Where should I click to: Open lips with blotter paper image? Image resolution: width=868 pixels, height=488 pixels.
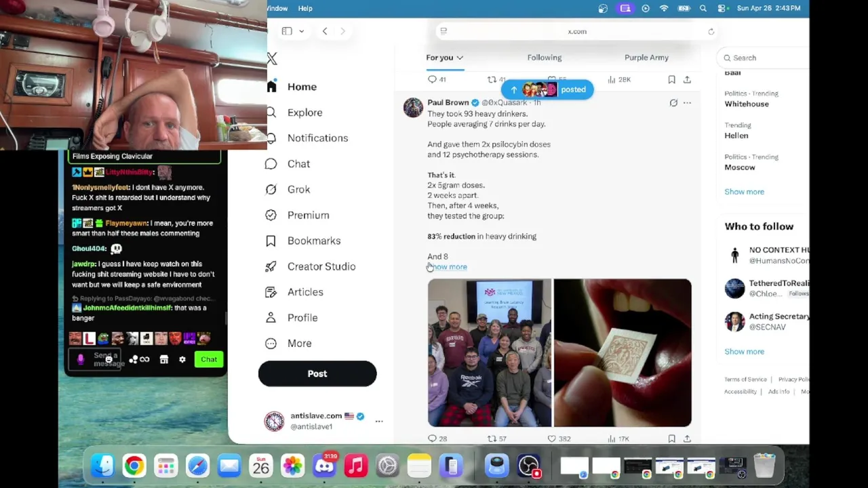623,352
